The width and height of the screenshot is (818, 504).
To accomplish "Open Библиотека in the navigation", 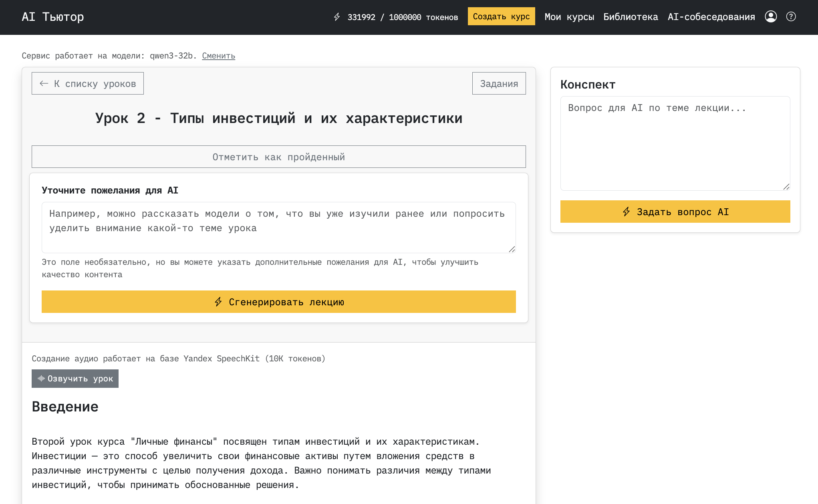I will tap(631, 17).
